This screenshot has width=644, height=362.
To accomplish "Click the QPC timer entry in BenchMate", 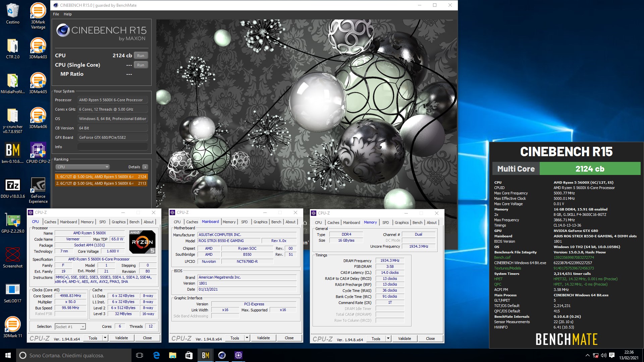I will pyautogui.click(x=497, y=284).
